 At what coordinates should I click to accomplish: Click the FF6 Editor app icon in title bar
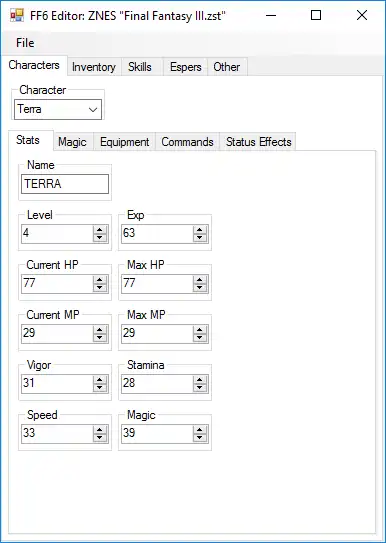pyautogui.click(x=17, y=15)
